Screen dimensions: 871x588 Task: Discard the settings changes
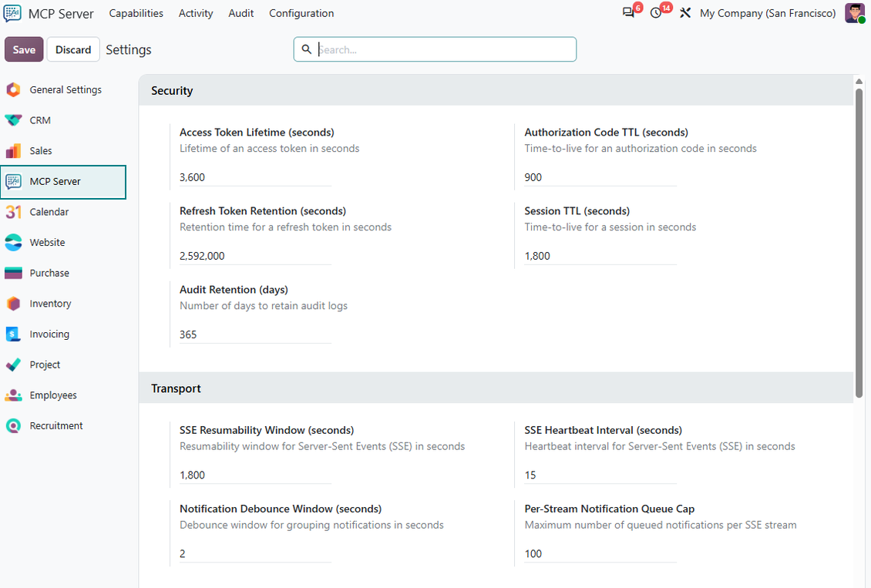pyautogui.click(x=73, y=49)
